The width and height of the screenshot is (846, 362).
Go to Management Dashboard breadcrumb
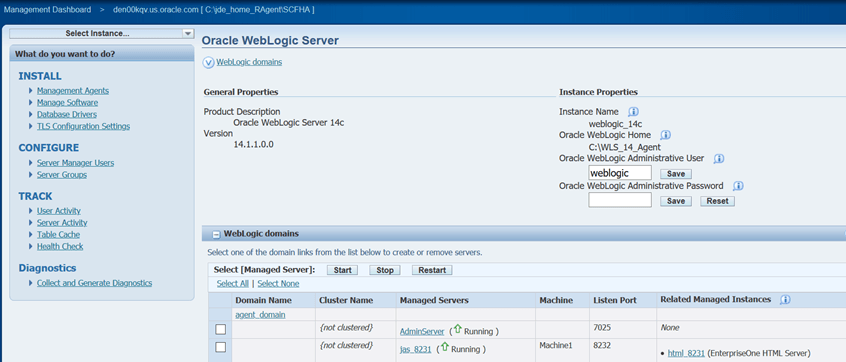[47, 10]
